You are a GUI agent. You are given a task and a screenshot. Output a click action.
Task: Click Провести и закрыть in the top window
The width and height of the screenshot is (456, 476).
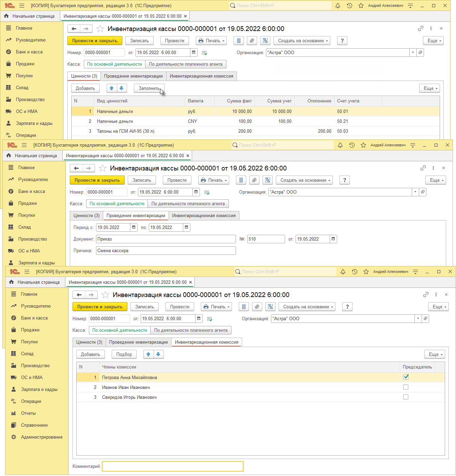pos(95,40)
